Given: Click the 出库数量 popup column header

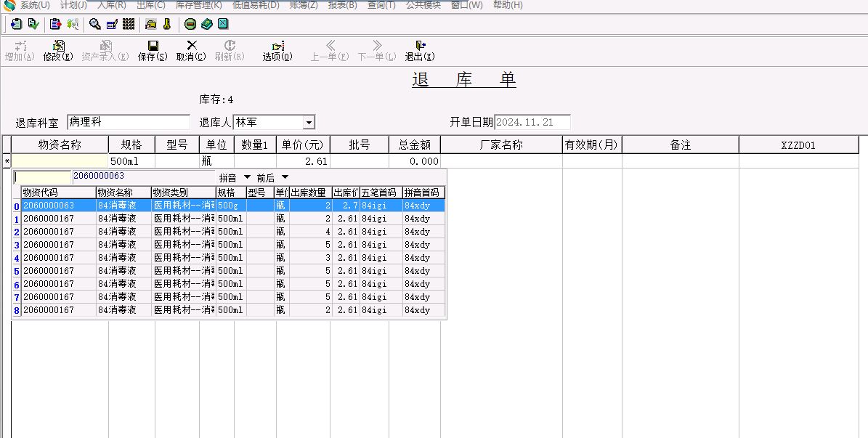Looking at the screenshot, I should (x=310, y=192).
